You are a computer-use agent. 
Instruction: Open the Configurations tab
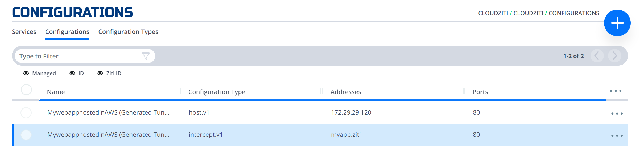67,32
